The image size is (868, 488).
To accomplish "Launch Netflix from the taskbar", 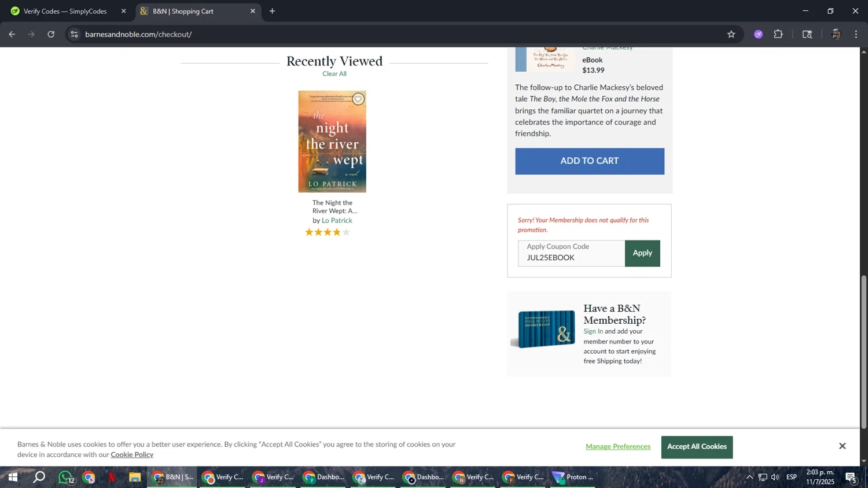I will coord(112,478).
